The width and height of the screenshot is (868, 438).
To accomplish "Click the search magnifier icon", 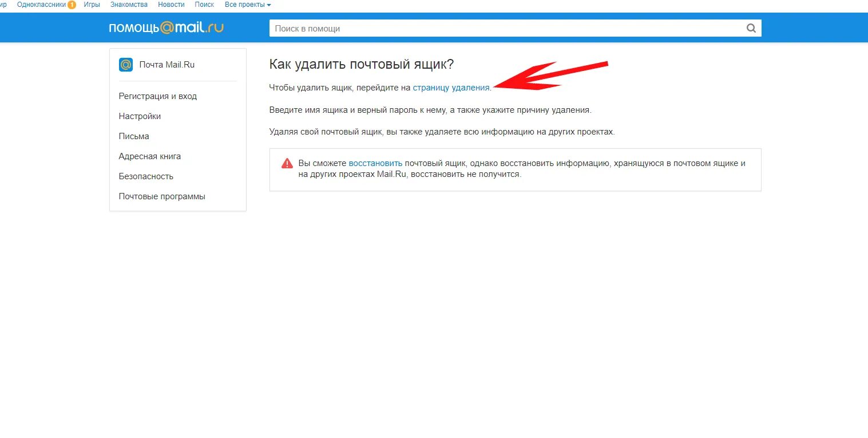I will pyautogui.click(x=751, y=28).
